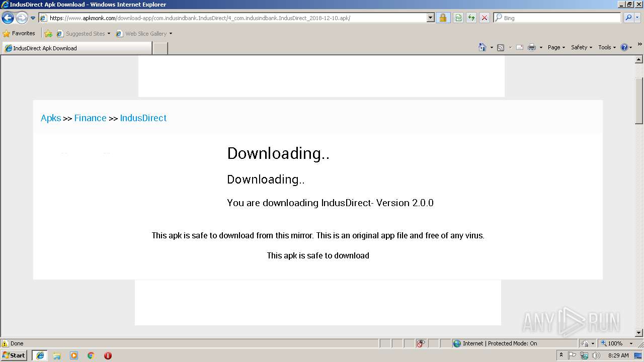644x362 pixels.
Task: Show hidden tray icons arrow
Action: click(x=561, y=355)
